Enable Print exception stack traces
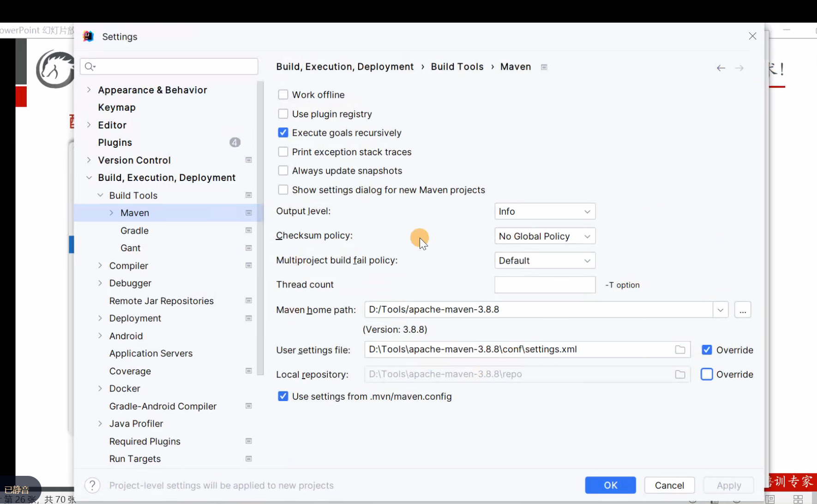The width and height of the screenshot is (817, 504). [283, 152]
